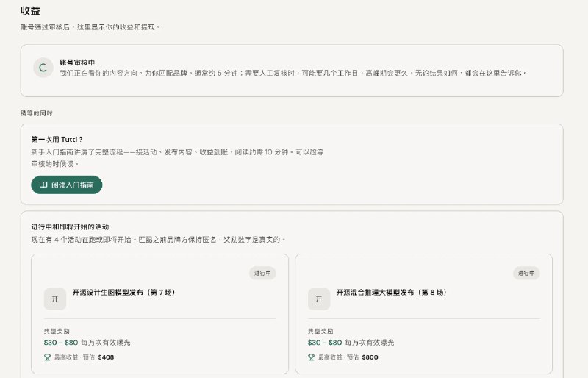Viewport: 588px width, 378px height.
Task: Click the 典型奖励 label on the 第 8 场 card
Action: pos(320,331)
